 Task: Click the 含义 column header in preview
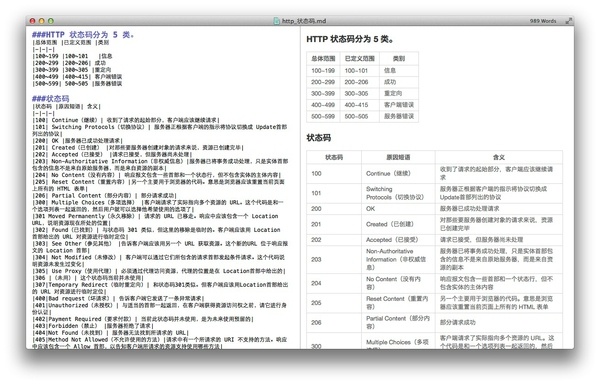(x=499, y=157)
